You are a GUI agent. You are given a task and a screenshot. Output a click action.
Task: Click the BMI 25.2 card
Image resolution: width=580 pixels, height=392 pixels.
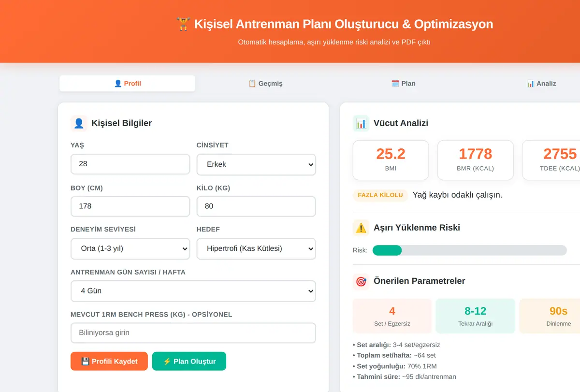point(391,160)
